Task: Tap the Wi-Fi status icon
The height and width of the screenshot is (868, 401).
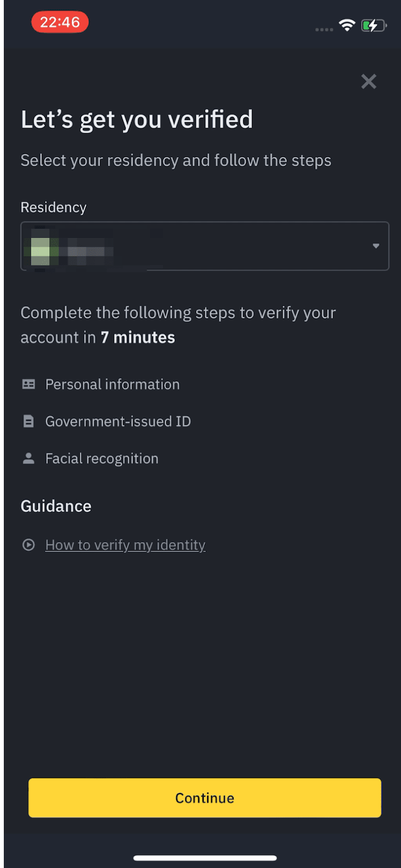Action: click(347, 25)
